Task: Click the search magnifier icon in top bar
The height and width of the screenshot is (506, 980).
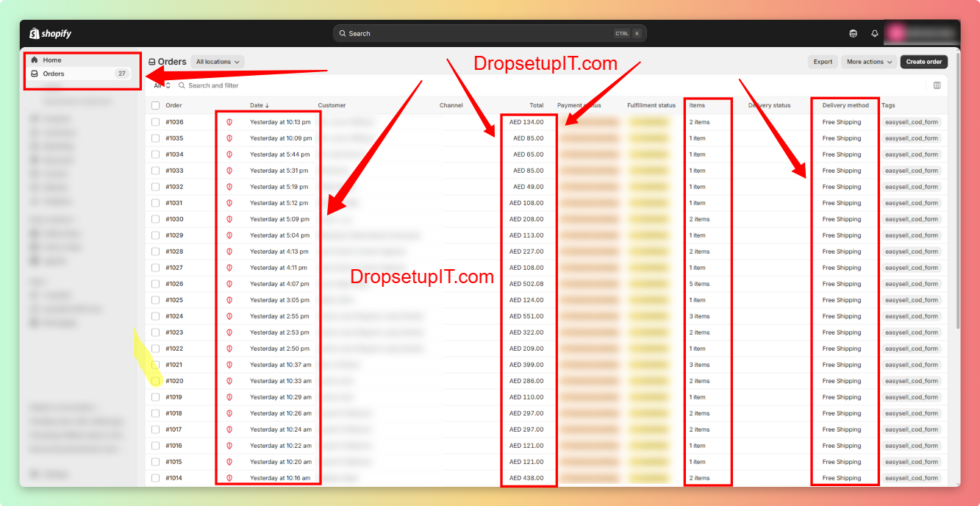Action: [343, 33]
